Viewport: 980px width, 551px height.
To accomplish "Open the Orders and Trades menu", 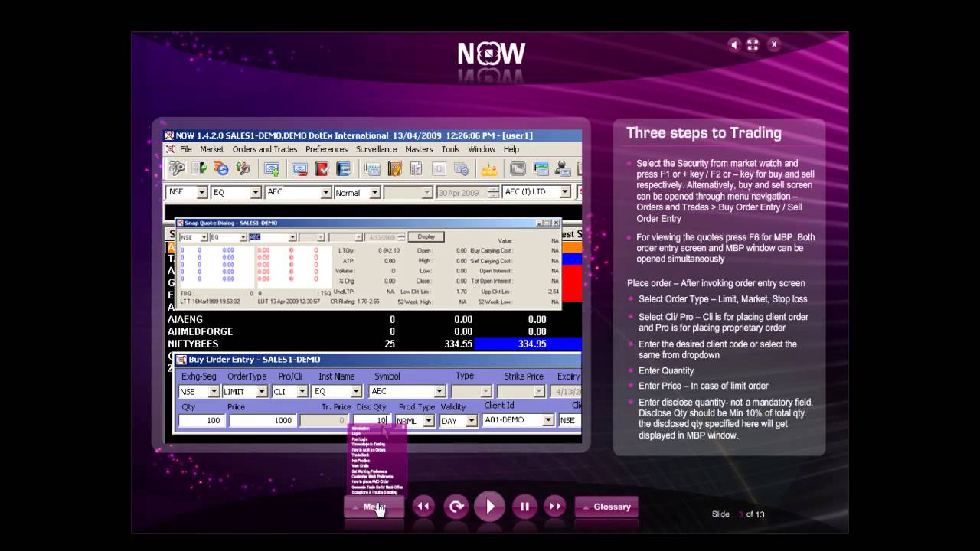I will [265, 149].
